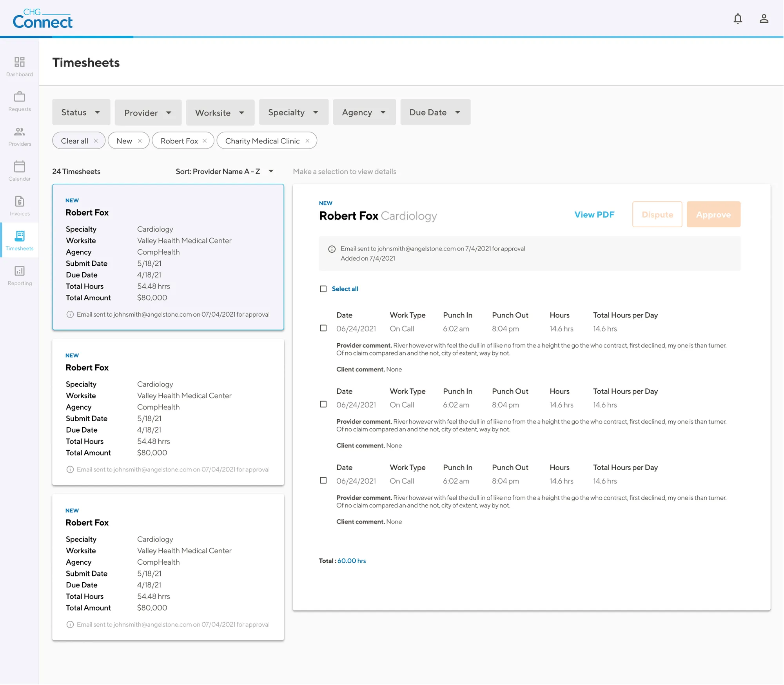784x685 pixels.
Task: Check the first 06/24/2021 entry checkbox
Action: click(323, 328)
